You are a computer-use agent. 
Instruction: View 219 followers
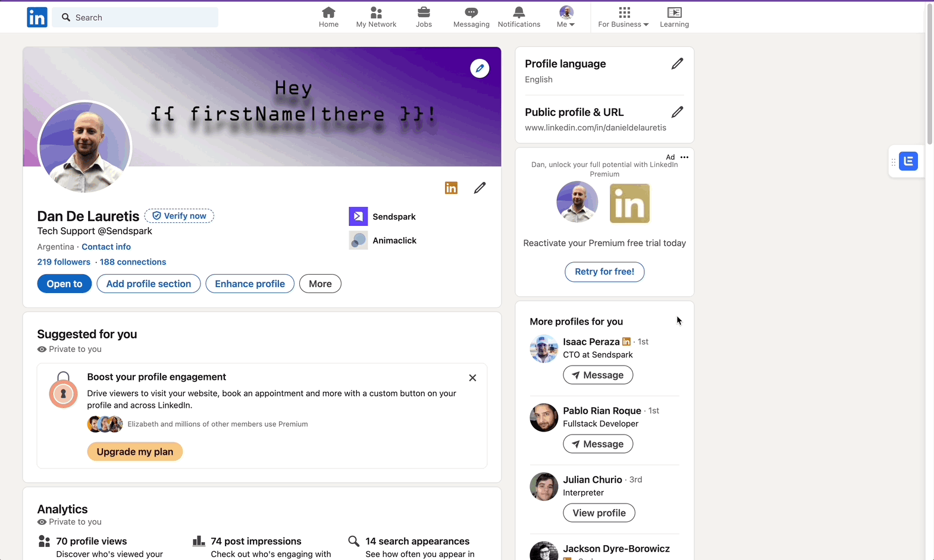(64, 262)
